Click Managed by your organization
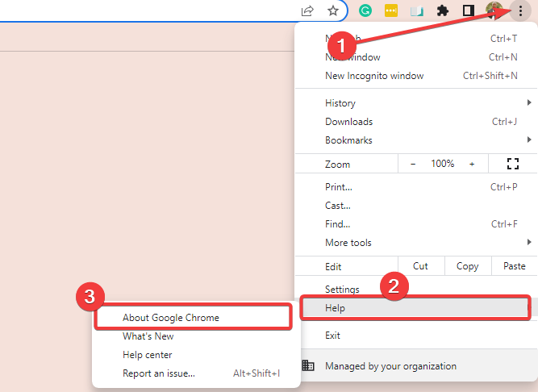538x392 pixels. [416, 365]
